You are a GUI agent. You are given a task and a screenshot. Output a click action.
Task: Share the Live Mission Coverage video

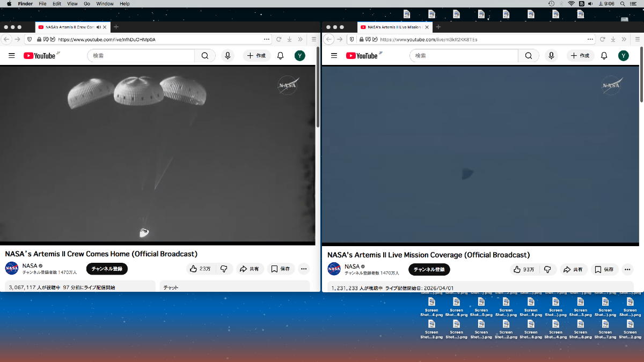pyautogui.click(x=573, y=269)
